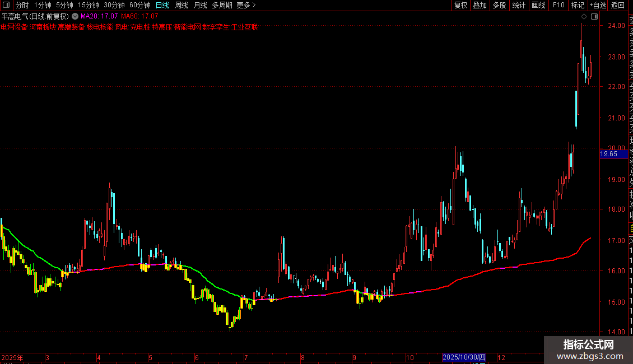Viewport: 633px width, 364px height.
Task: Click the 平高电气(日线.前复权) title
Action: 35,17
